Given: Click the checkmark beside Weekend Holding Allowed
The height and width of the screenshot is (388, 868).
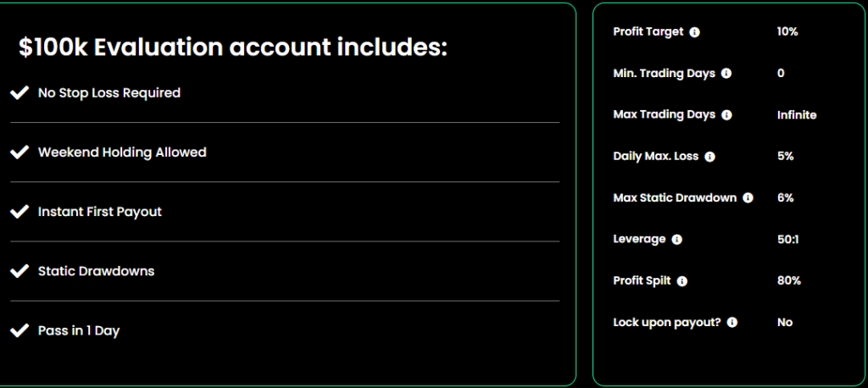Looking at the screenshot, I should 19,152.
